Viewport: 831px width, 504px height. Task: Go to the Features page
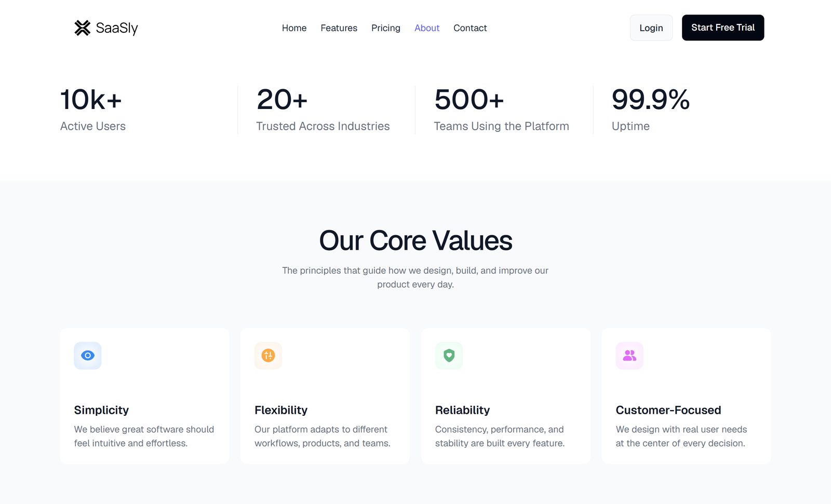pyautogui.click(x=339, y=28)
